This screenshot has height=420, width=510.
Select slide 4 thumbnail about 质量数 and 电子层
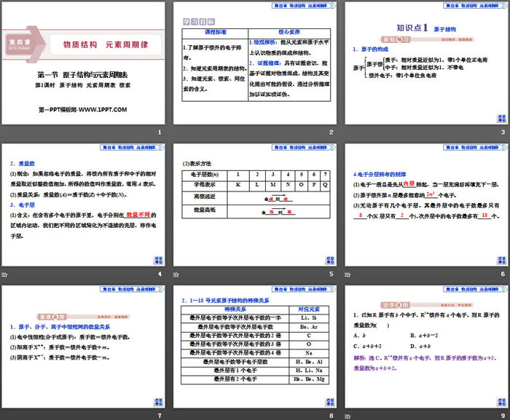83,205
